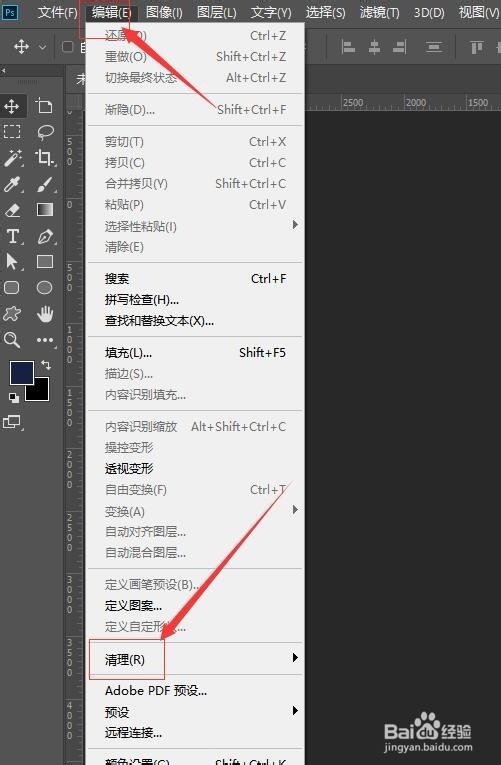Screen dimensions: 501x765
Task: Open the 滤镜(T) menu
Action: (x=379, y=12)
